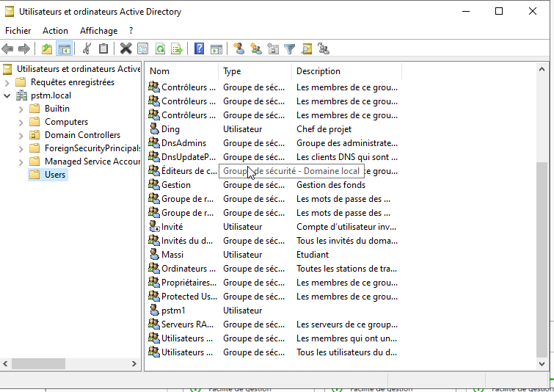This screenshot has height=392, width=554.
Task: Expand the Builtin folder node
Action: pyautogui.click(x=21, y=109)
